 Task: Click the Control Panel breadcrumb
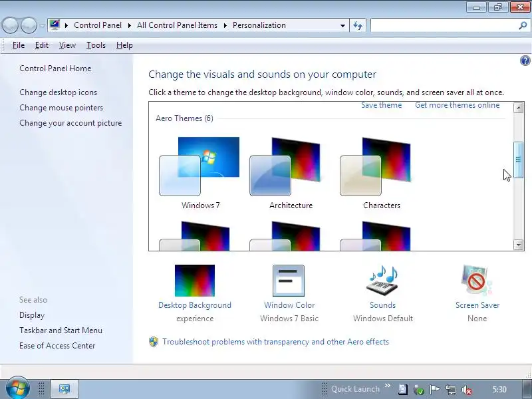(x=98, y=25)
